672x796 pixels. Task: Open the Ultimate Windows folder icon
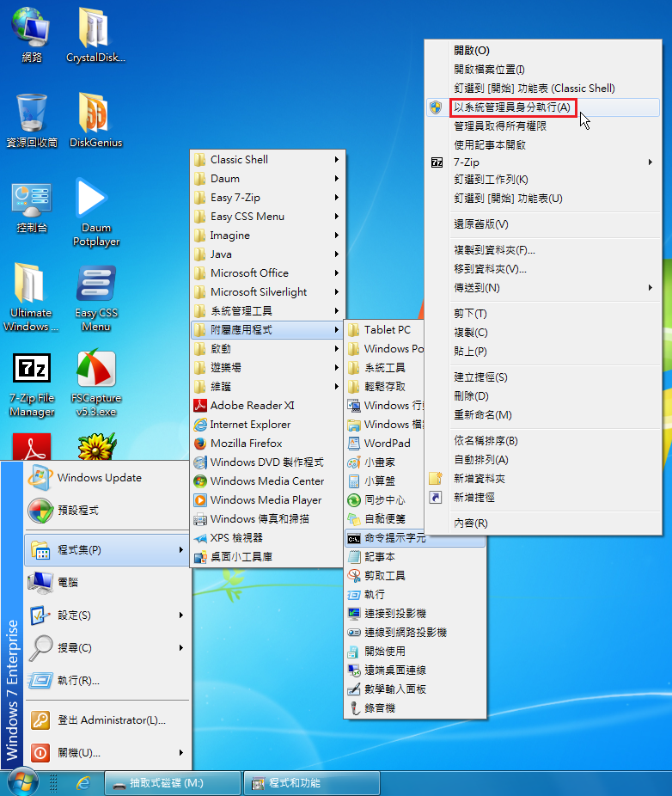[30, 297]
